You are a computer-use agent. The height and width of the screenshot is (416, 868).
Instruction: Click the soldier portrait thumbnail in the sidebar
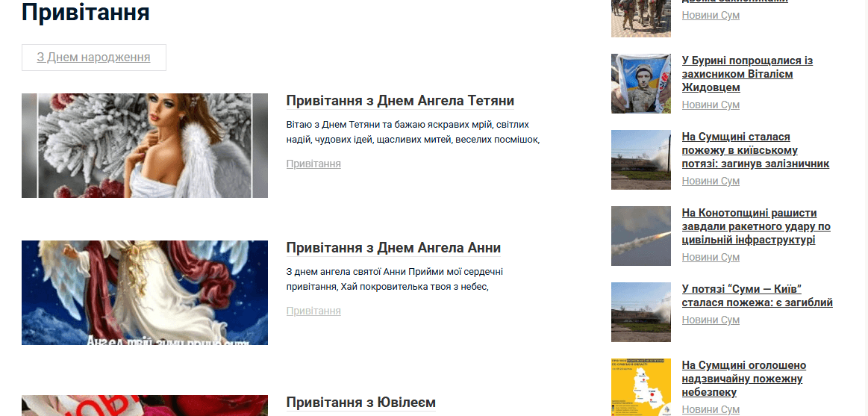641,84
